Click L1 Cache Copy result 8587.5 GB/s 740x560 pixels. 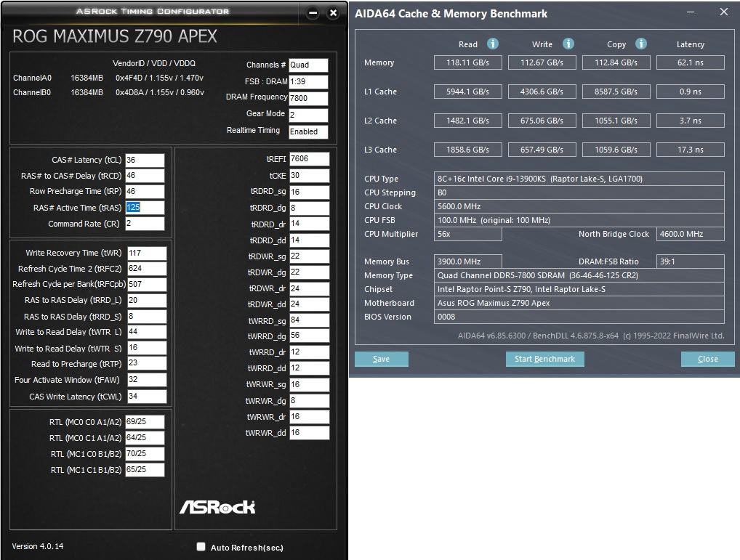click(616, 92)
